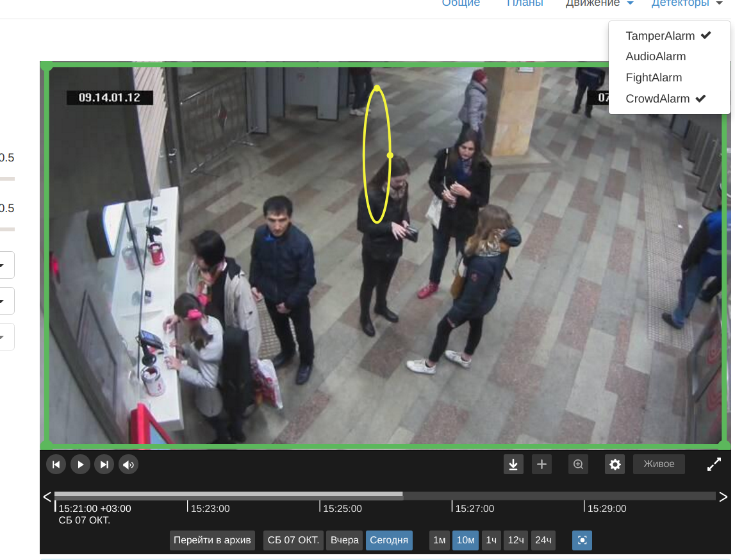This screenshot has height=560, width=735.
Task: Open the Детекторы dropdown menu
Action: pos(686,3)
